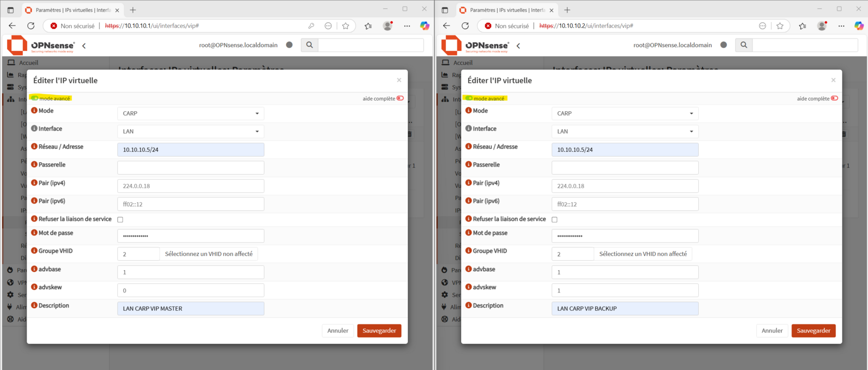Click the info icon beside Groupe VHID in the right dialog
The width and height of the screenshot is (868, 370).
coord(469,251)
